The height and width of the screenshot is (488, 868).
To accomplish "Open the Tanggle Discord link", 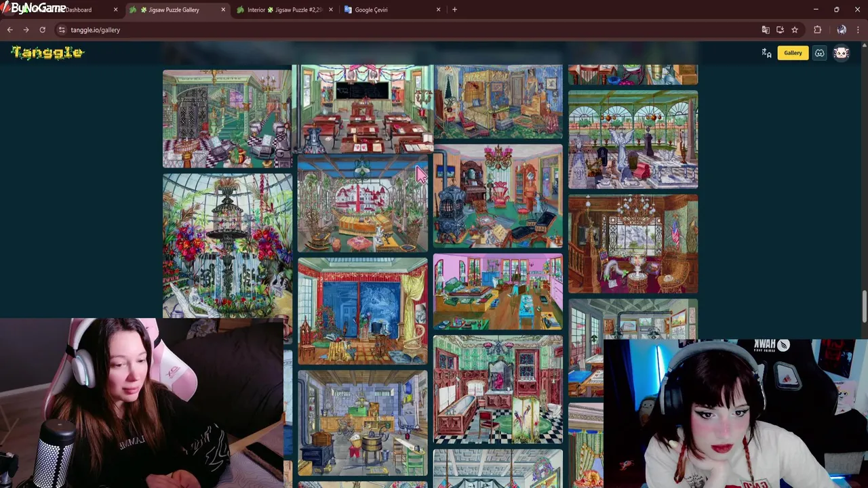I will point(819,53).
